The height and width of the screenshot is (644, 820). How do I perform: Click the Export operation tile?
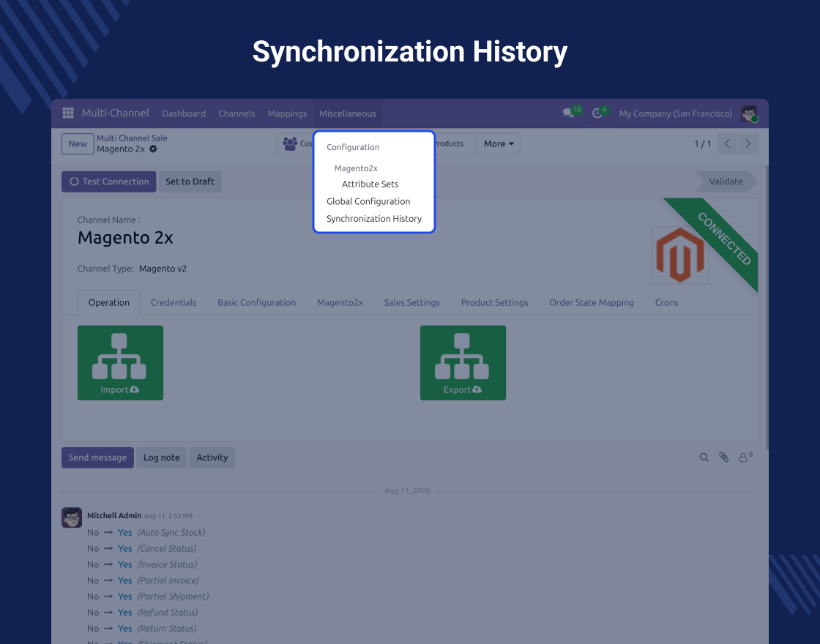tap(463, 363)
